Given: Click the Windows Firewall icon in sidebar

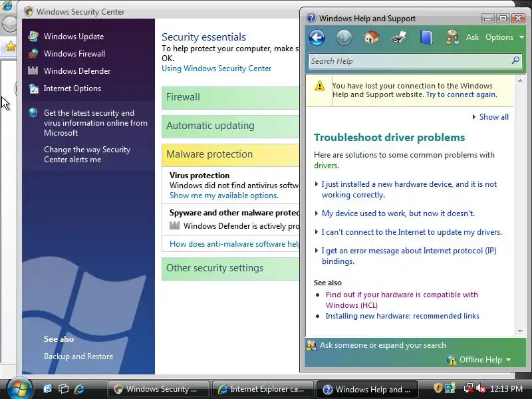Looking at the screenshot, I should click(33, 54).
